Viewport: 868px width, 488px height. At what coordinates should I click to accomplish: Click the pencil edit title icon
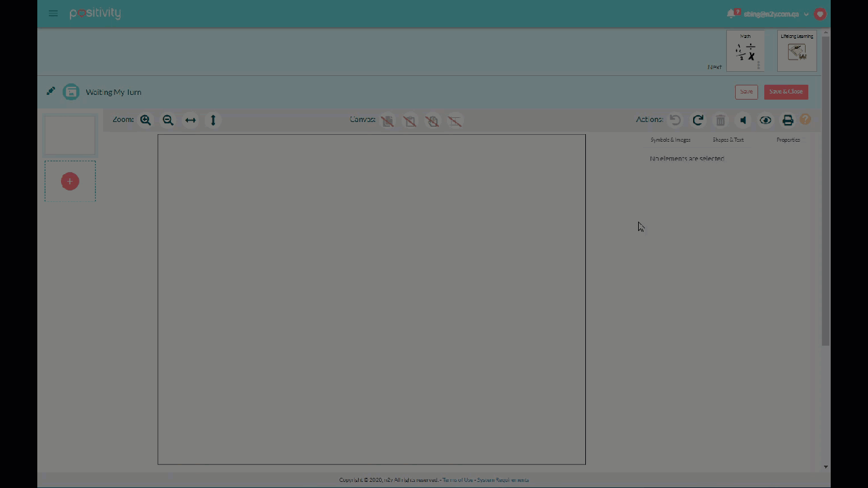pos(51,91)
